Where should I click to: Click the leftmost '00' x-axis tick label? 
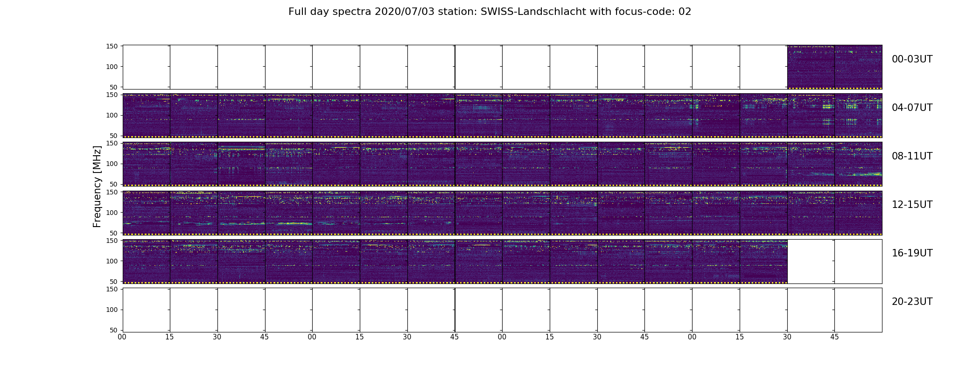[x=122, y=337]
